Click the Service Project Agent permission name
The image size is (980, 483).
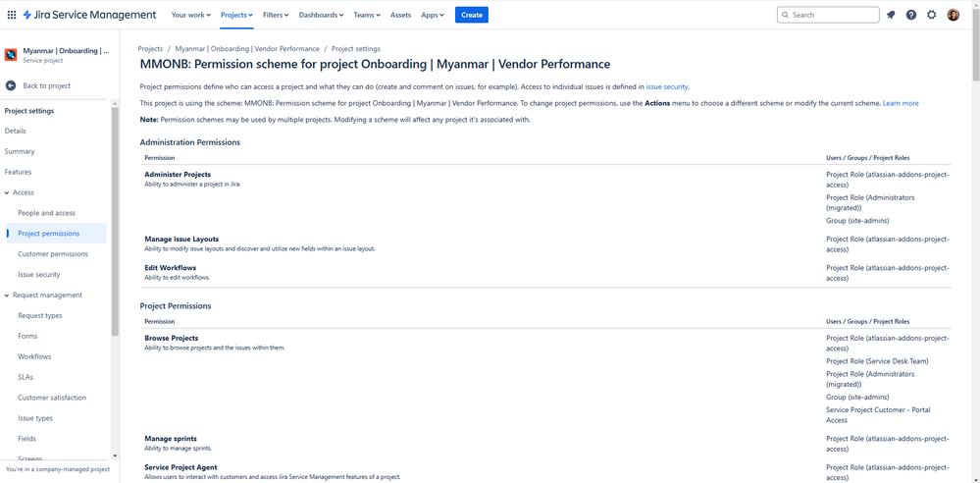click(x=181, y=467)
